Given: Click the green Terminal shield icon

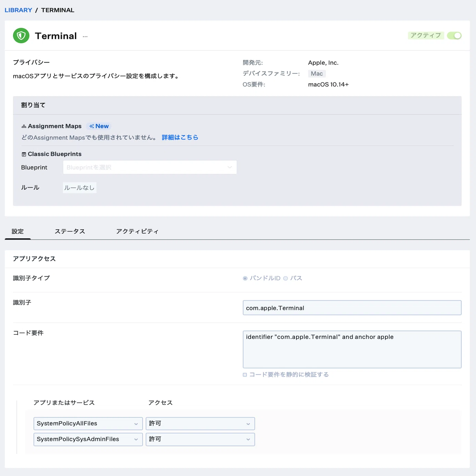Looking at the screenshot, I should click(x=21, y=36).
